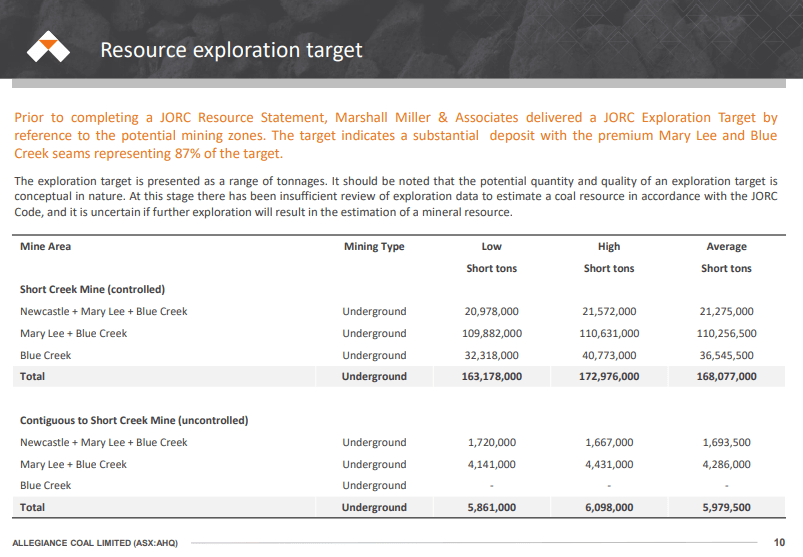Click the high value 110,631,000
803x557 pixels.
[609, 333]
